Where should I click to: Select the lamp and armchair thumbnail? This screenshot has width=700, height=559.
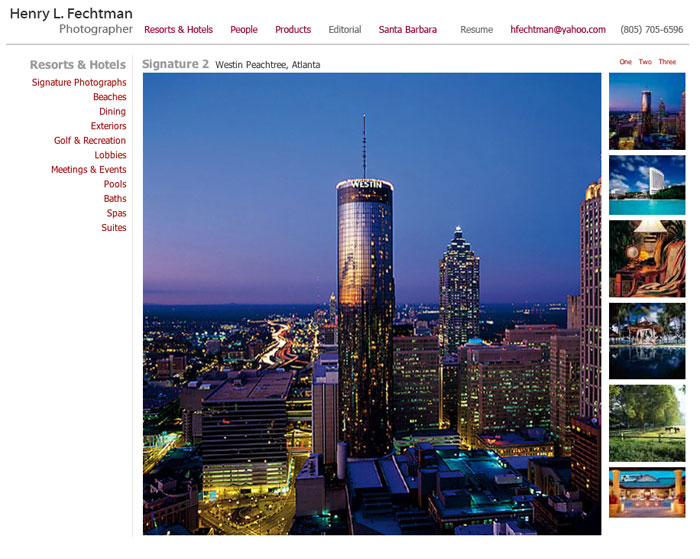(647, 259)
